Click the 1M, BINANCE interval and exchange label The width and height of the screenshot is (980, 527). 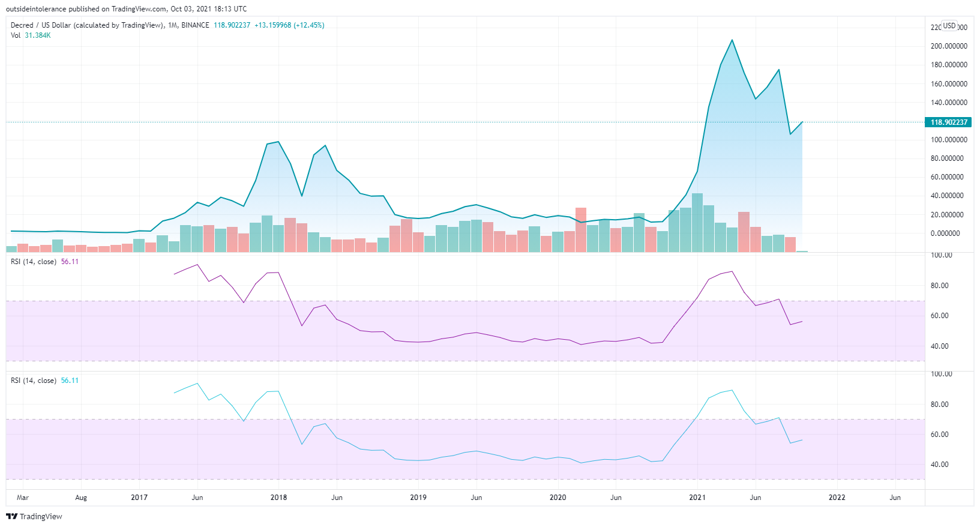coord(188,25)
